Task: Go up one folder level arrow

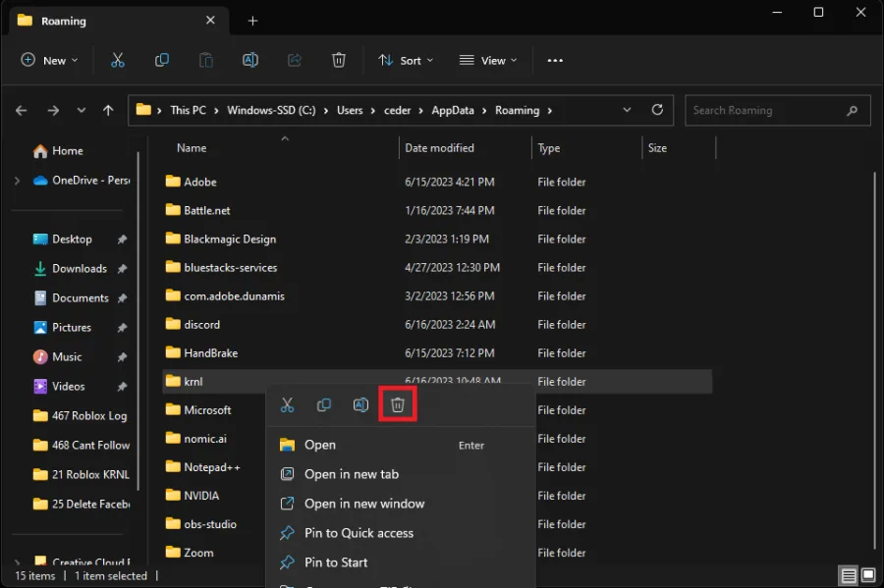Action: click(x=108, y=110)
